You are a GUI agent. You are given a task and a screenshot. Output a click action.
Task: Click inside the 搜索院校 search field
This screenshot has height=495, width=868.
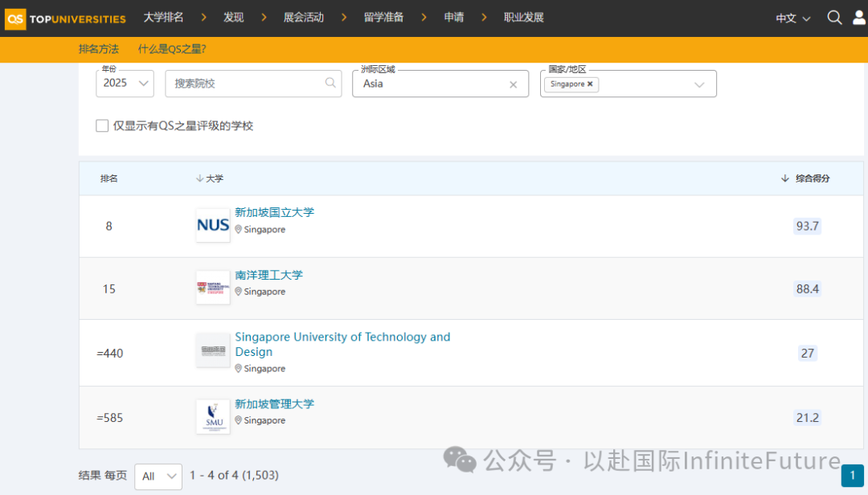coord(253,84)
